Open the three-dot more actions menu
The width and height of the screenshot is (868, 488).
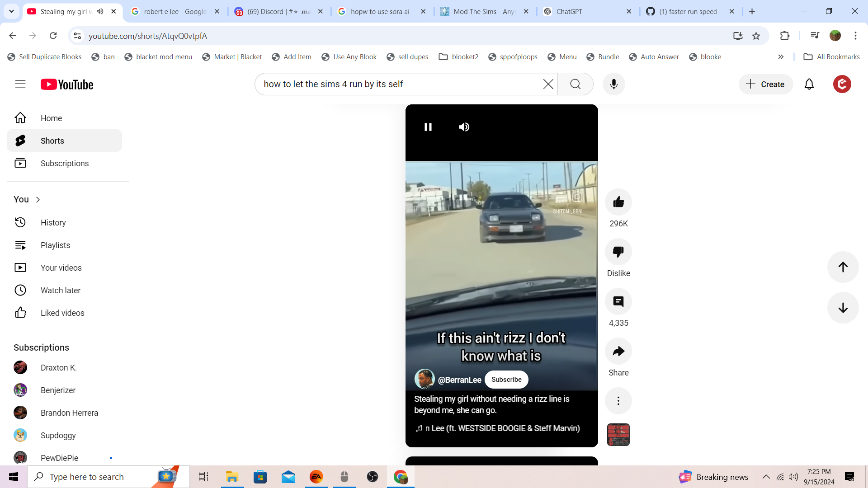(618, 401)
